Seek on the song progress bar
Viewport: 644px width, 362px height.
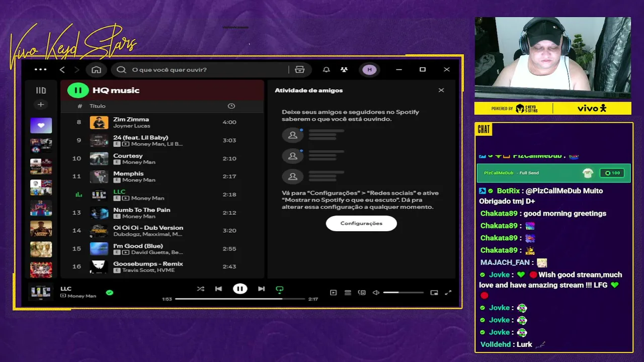[x=240, y=299]
